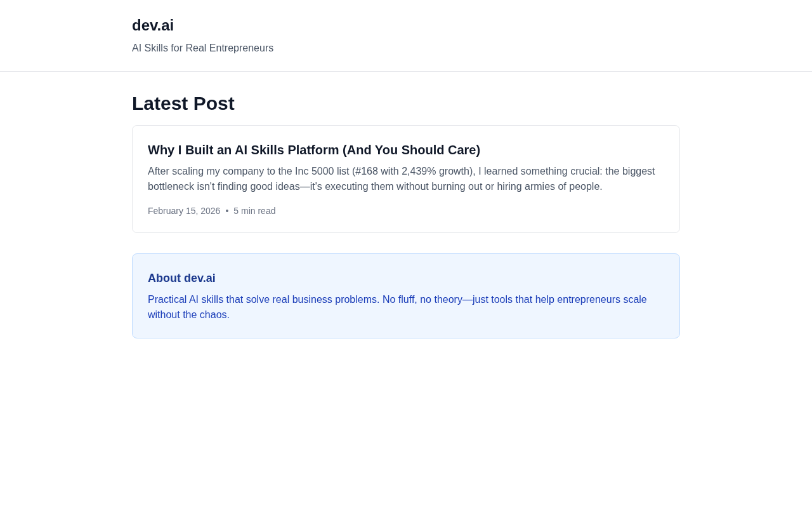
Task: Open the "Why I Built an AI Skills Platform" post
Action: pos(313,150)
